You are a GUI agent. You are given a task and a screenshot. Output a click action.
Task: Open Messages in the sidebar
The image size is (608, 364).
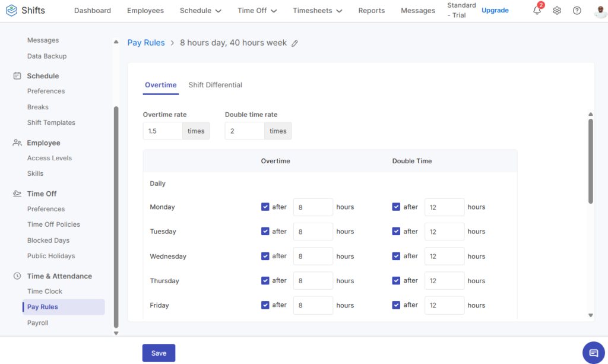(43, 40)
